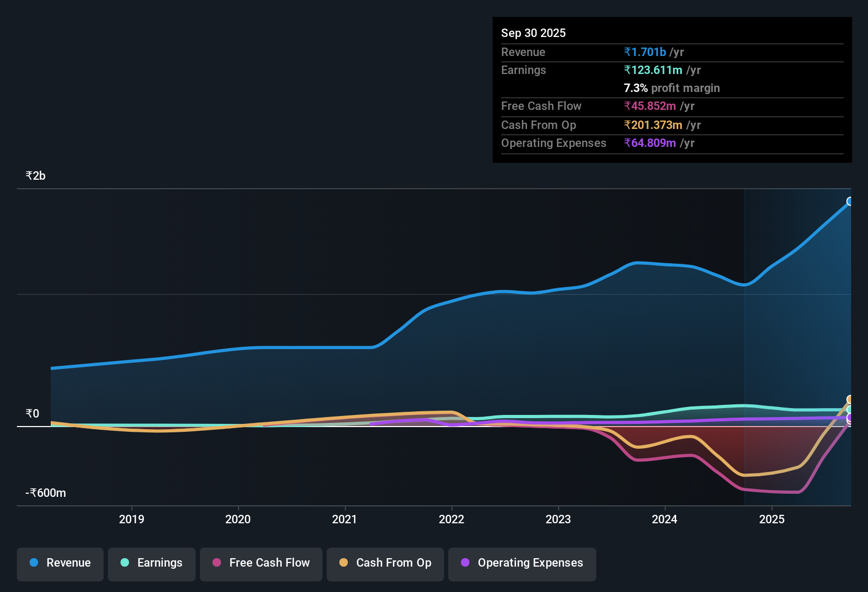Select the 2025 axis label
This screenshot has width=868, height=592.
[x=772, y=520]
